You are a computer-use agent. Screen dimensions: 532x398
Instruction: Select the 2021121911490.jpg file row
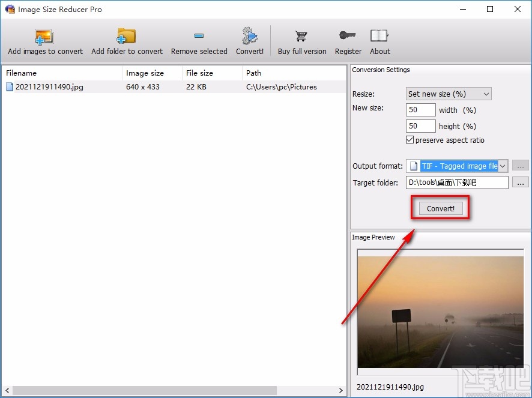(x=174, y=87)
